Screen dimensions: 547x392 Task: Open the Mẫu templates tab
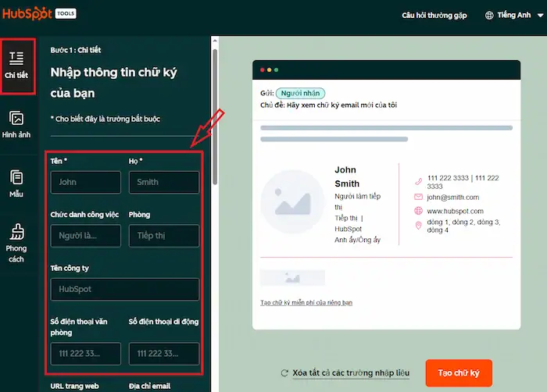coord(16,183)
